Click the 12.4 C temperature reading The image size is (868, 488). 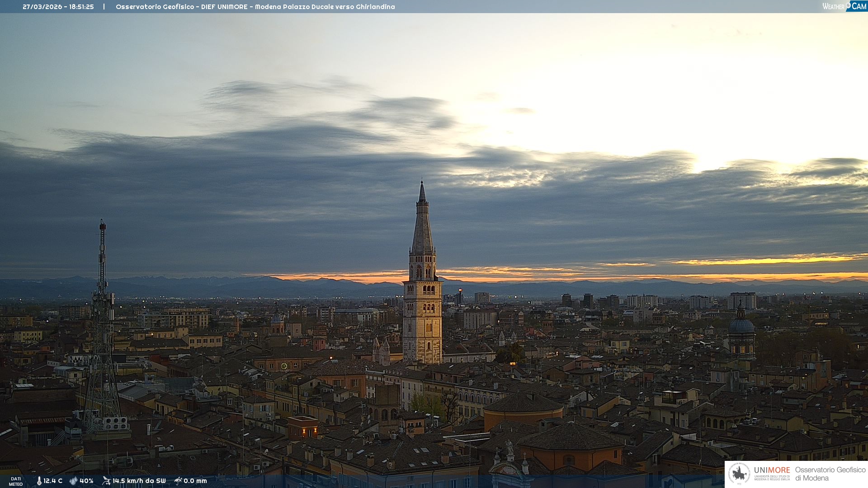click(x=53, y=481)
